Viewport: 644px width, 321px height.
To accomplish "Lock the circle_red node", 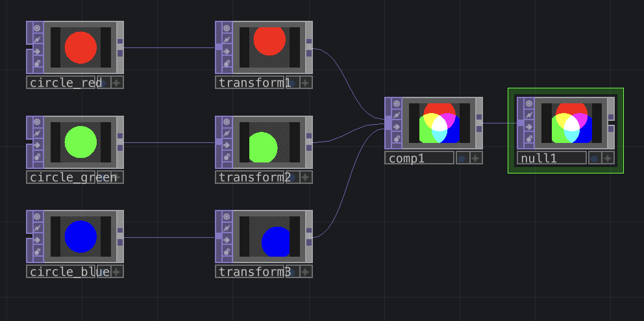I will click(38, 63).
